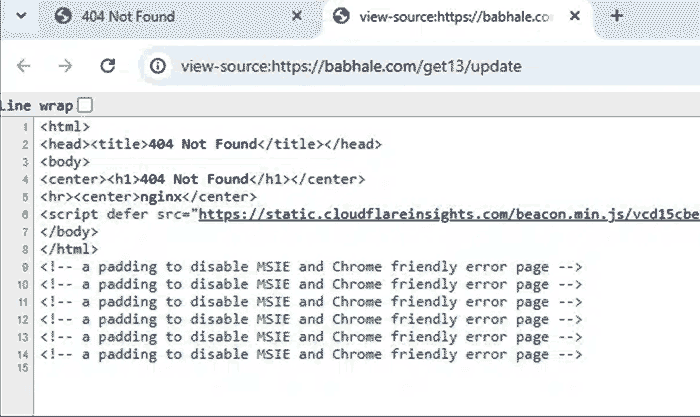Click the "Line wrap" label text
Image resolution: width=700 pixels, height=417 pixels.
[36, 105]
